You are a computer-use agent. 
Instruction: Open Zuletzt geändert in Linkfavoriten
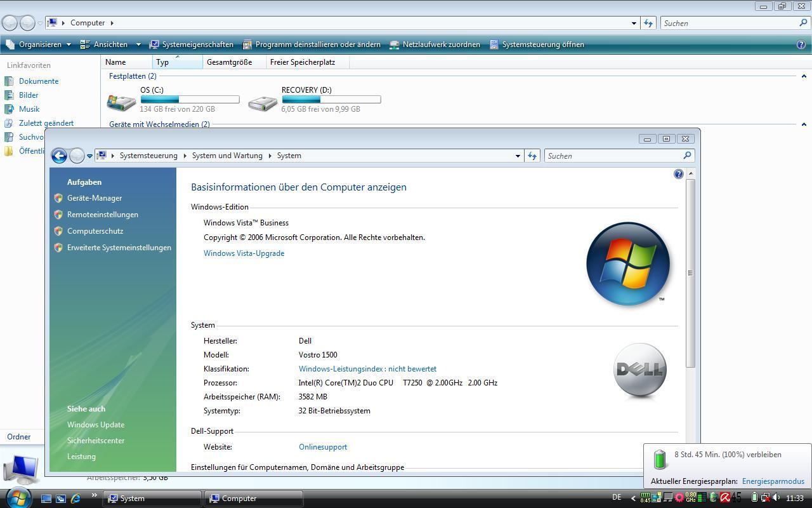point(46,123)
